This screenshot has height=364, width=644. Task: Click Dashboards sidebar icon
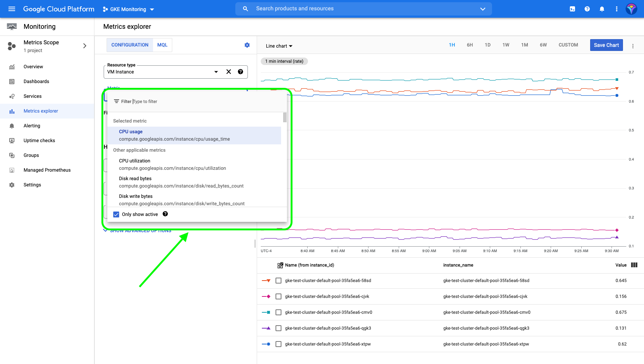coord(12,82)
